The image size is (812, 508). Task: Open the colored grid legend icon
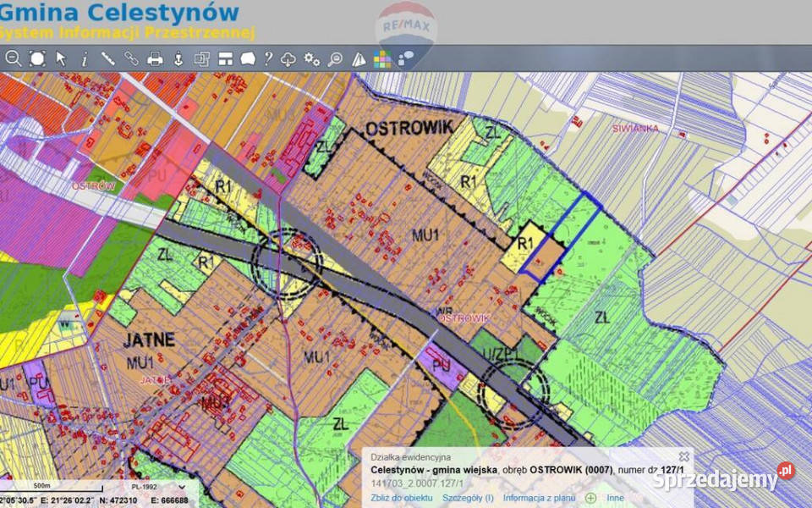383,58
